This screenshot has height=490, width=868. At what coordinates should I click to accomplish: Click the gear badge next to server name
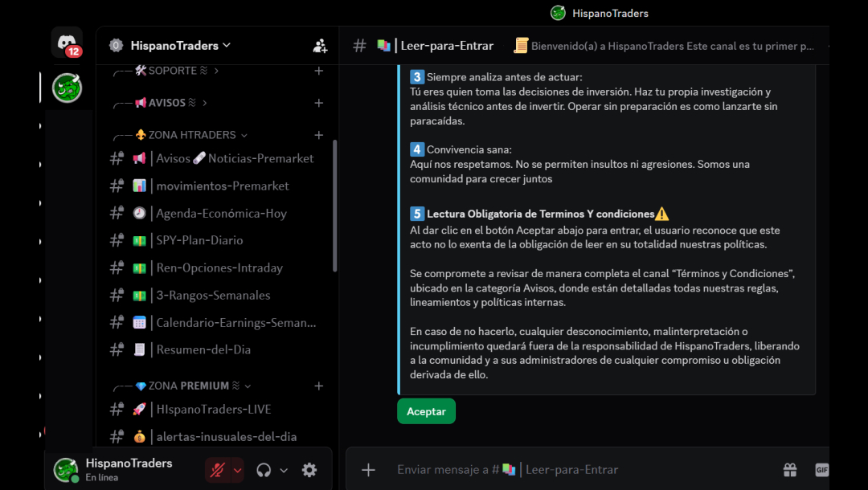116,45
